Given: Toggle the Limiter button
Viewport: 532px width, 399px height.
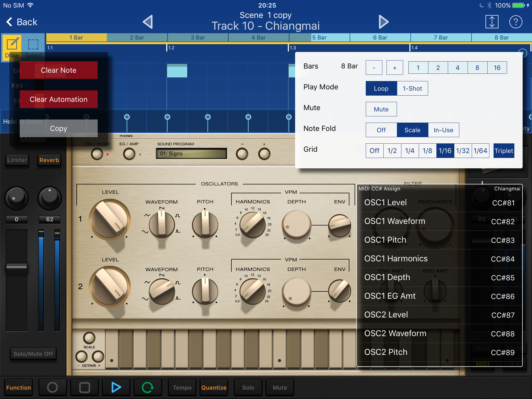Looking at the screenshot, I should coord(17,160).
